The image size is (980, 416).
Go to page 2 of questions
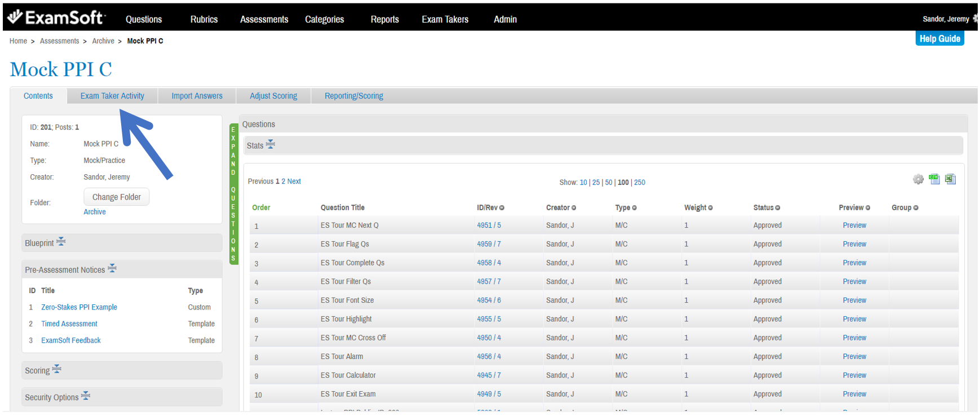tap(283, 182)
